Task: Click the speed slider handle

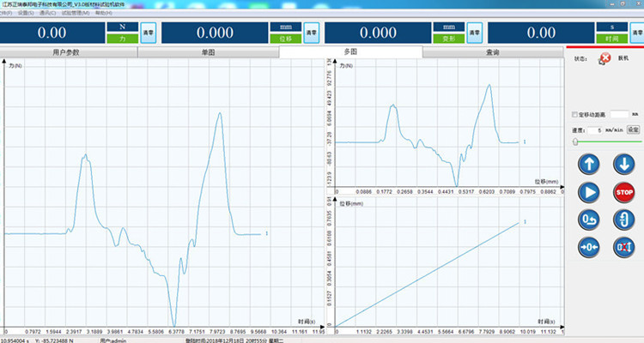Action: pos(576,141)
